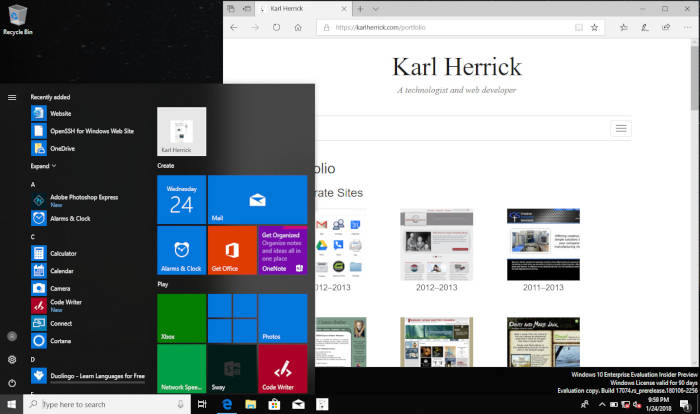
Task: Share this page from Edge
Action: tap(666, 27)
